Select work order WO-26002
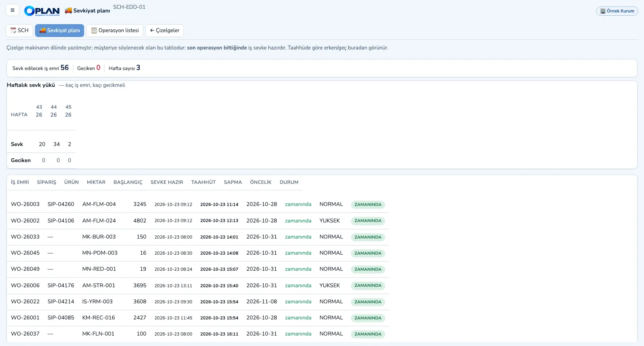Screen dimensions: 644x346 (25, 220)
